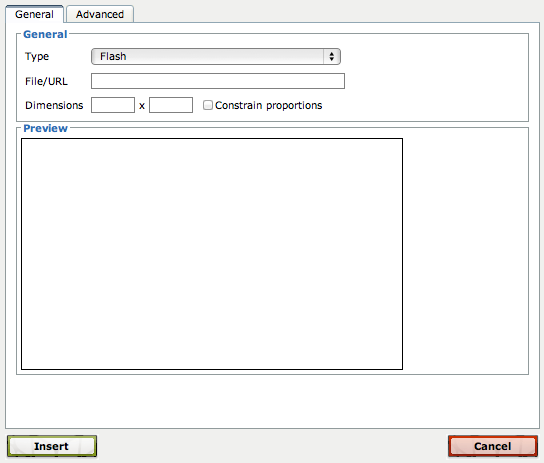Image resolution: width=544 pixels, height=463 pixels.
Task: Click the Type dropdown stepper arrows
Action: [332, 57]
